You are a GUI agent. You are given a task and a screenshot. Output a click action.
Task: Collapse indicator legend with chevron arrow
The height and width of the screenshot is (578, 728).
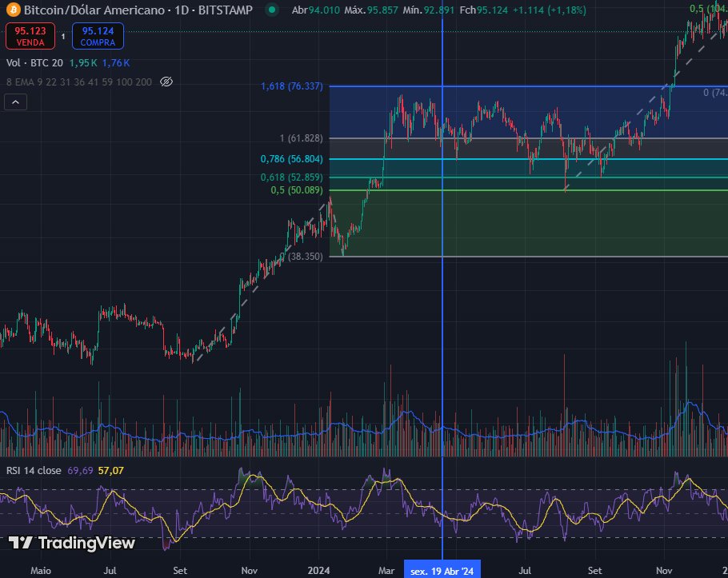[15, 102]
